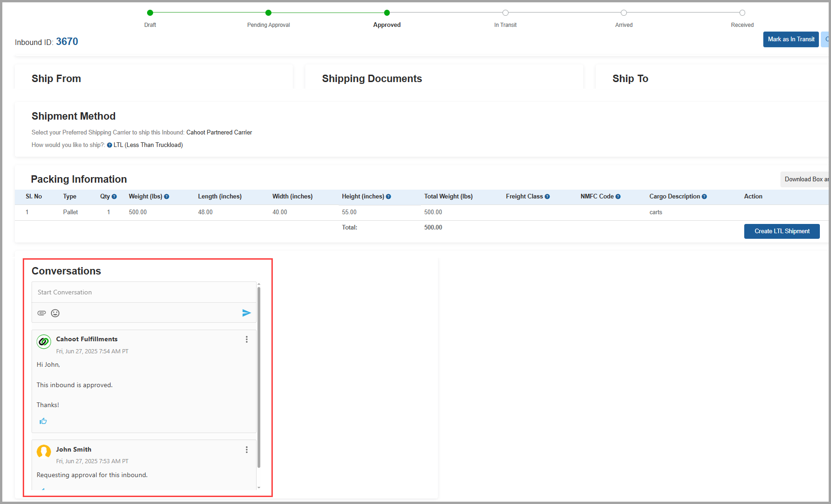The height and width of the screenshot is (504, 831).
Task: Click the Received progress step
Action: click(x=742, y=13)
